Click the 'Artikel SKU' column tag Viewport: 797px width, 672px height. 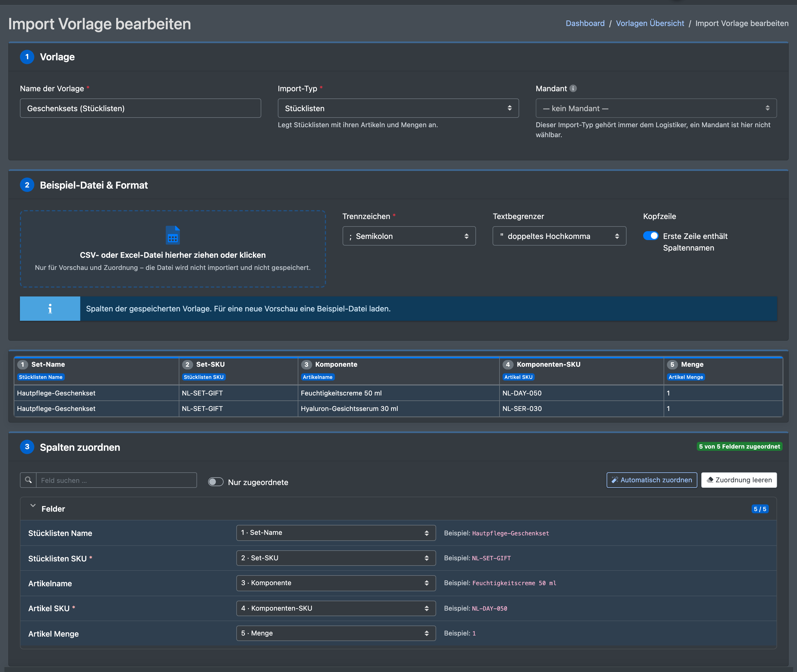point(518,377)
